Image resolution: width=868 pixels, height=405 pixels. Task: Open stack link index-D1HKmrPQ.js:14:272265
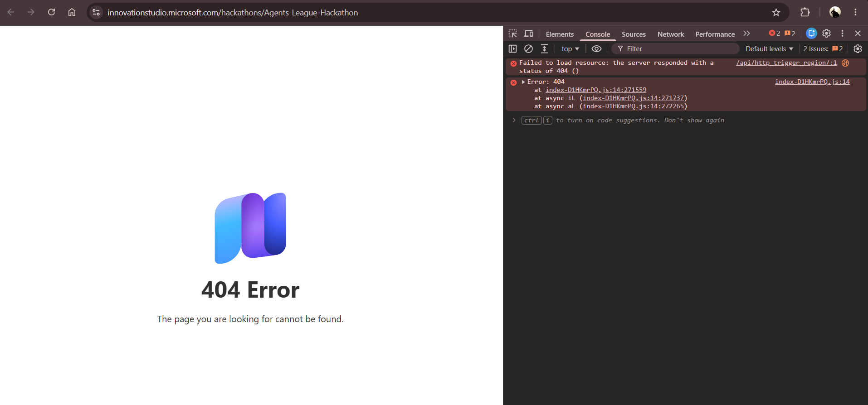click(x=634, y=106)
